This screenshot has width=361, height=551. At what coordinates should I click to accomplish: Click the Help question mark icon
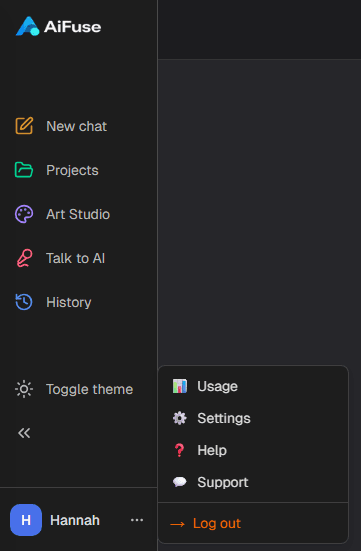[x=179, y=450]
